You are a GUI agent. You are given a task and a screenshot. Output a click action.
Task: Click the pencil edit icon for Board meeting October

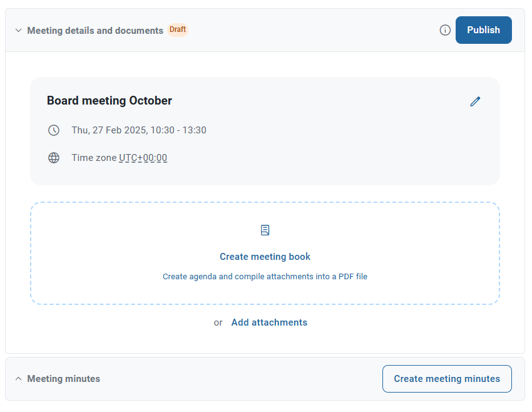[x=475, y=101]
